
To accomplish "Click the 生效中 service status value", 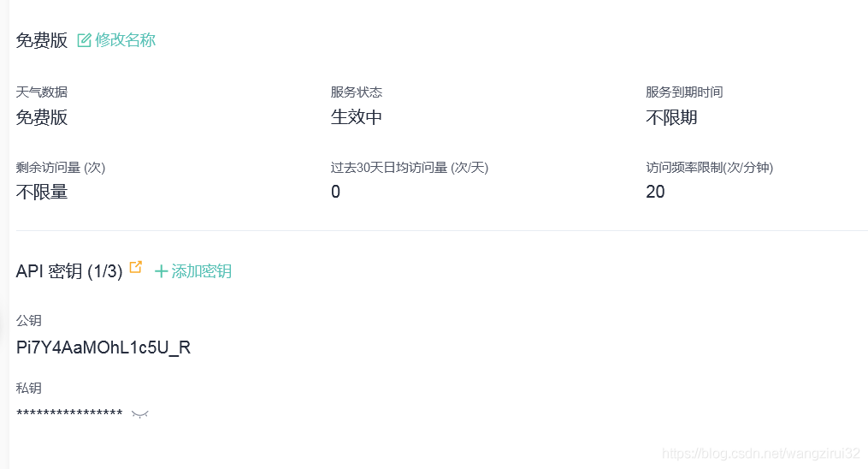I will (357, 117).
